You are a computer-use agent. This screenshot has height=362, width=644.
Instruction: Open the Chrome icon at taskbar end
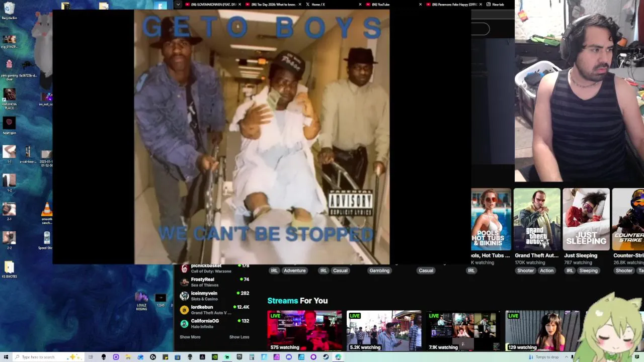coord(338,357)
